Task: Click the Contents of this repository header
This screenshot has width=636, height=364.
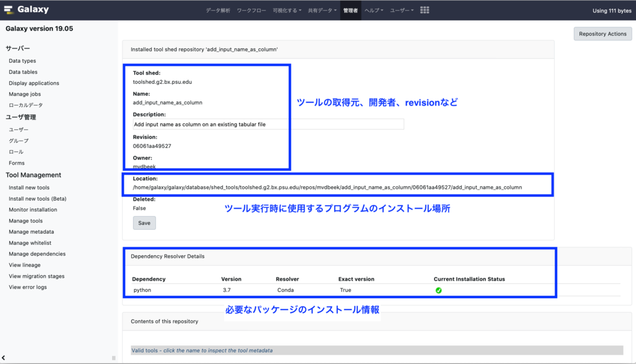Action: click(164, 321)
